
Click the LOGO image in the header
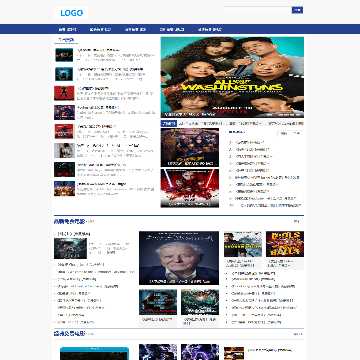[71, 13]
